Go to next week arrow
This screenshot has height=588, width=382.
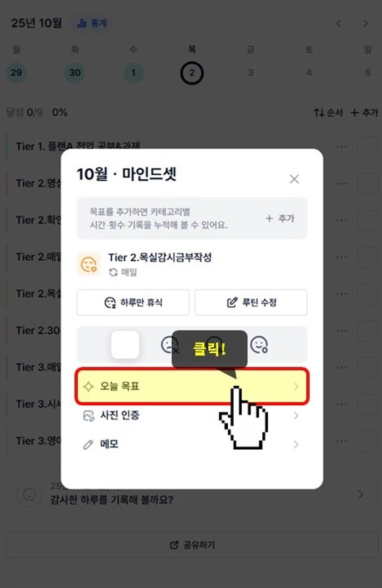point(365,23)
